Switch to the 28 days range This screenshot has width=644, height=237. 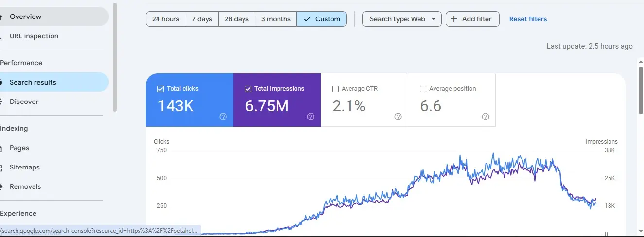point(237,19)
